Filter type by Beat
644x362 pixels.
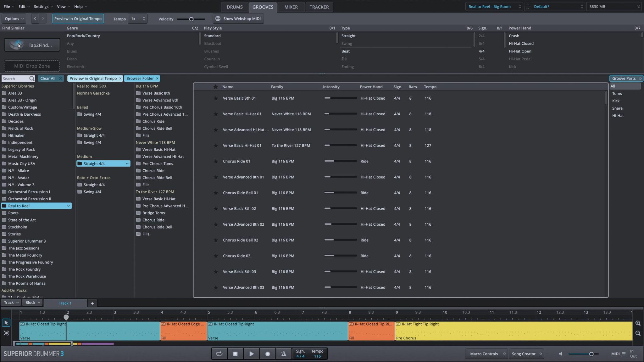(346, 51)
